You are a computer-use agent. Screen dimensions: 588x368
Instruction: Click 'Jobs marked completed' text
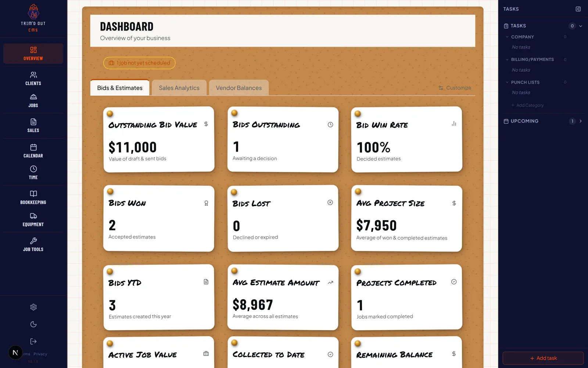385,316
